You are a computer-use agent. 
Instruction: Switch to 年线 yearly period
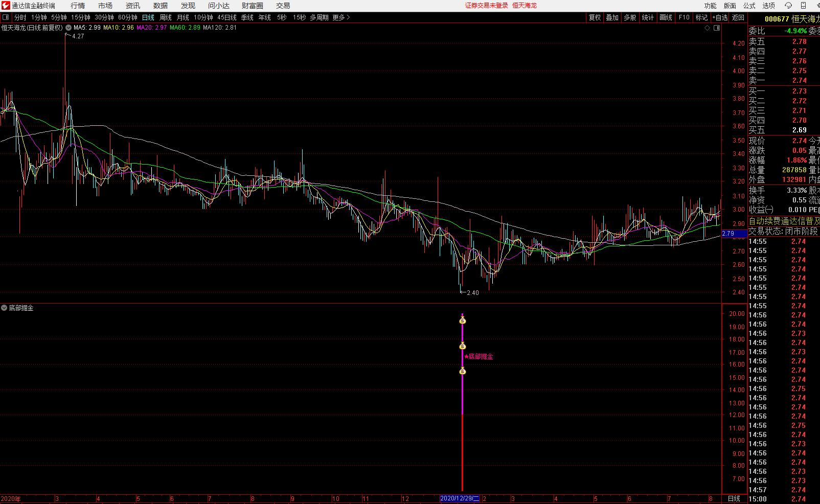[x=264, y=17]
